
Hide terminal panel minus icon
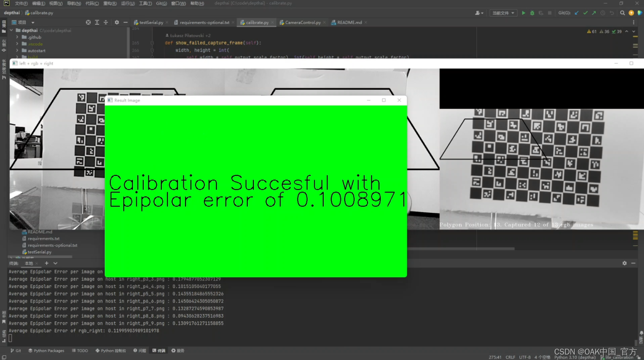(633, 263)
